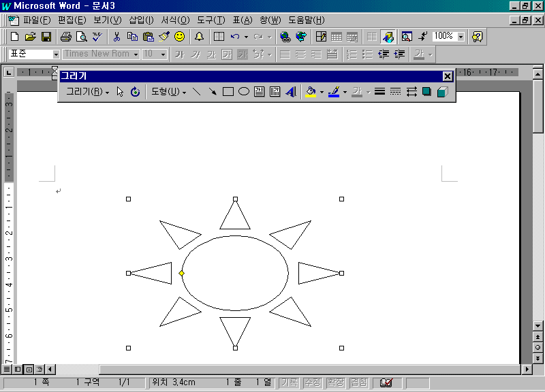
Task: Save the document with floppy icon
Action: tap(46, 37)
